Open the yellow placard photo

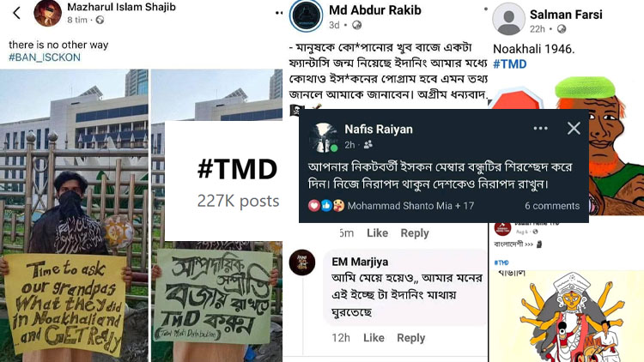74,215
